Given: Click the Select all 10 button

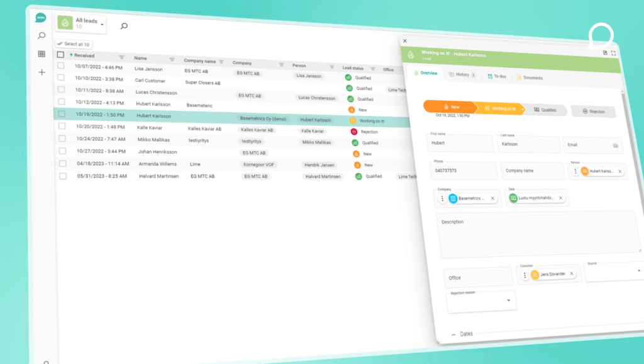Looking at the screenshot, I should [74, 43].
